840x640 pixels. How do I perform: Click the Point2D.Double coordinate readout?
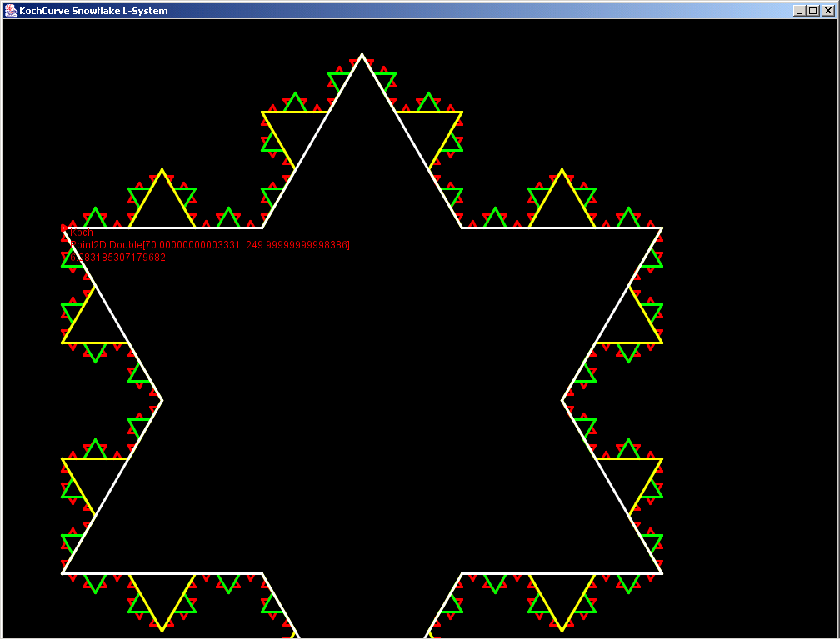click(x=210, y=244)
